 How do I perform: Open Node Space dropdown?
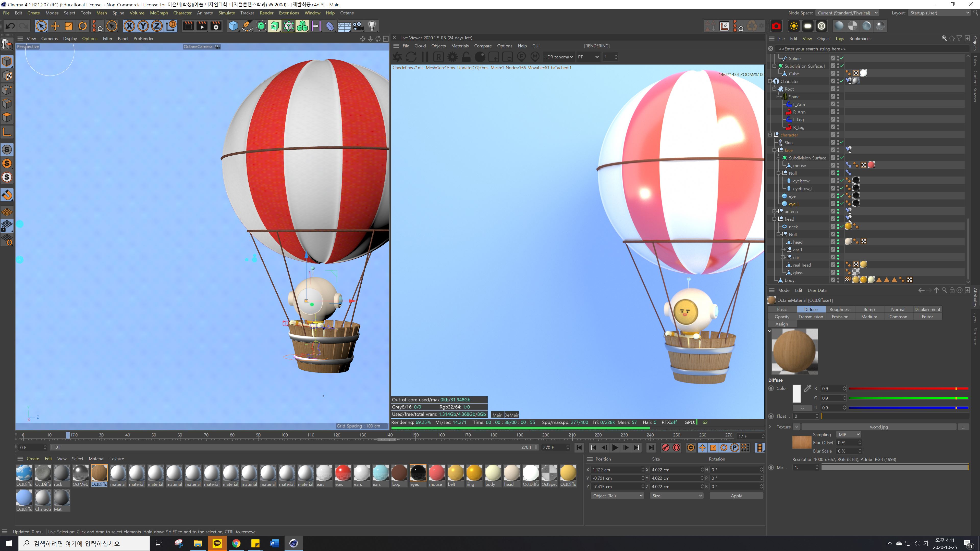click(848, 12)
